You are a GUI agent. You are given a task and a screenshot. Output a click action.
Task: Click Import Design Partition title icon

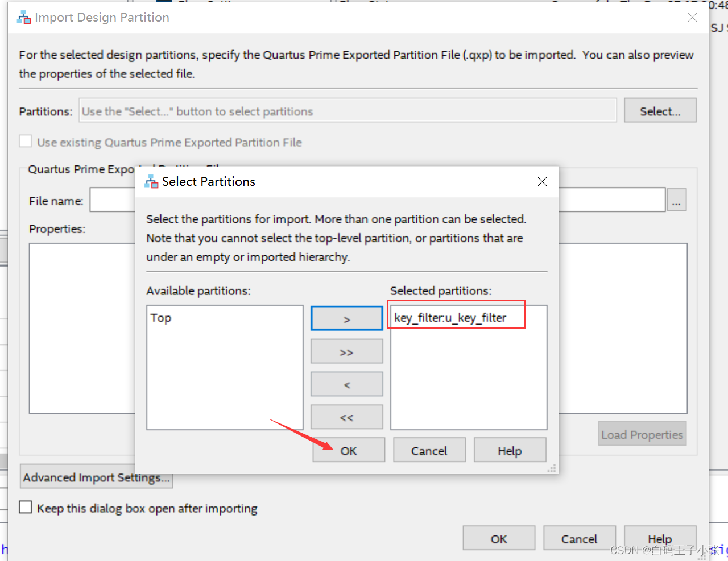tap(24, 18)
